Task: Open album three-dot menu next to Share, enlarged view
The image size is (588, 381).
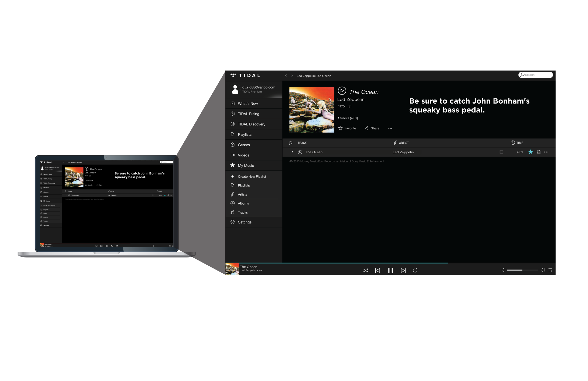Action: point(390,128)
